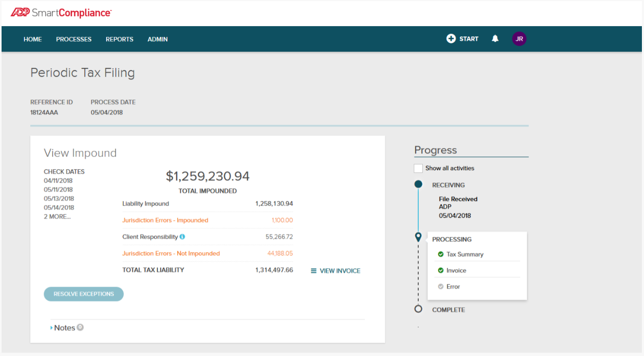Enable the Show all activities checkbox
This screenshot has width=644, height=356.
418,168
